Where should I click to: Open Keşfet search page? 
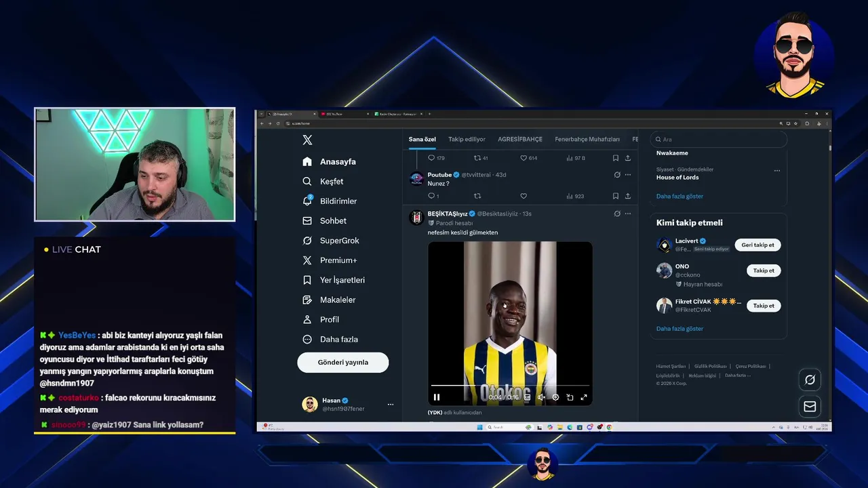pyautogui.click(x=323, y=182)
